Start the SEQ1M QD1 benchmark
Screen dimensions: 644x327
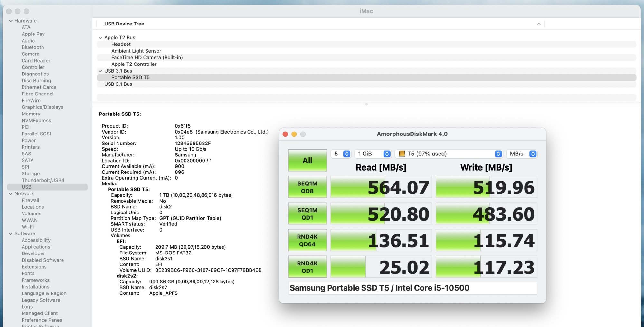pos(307,214)
